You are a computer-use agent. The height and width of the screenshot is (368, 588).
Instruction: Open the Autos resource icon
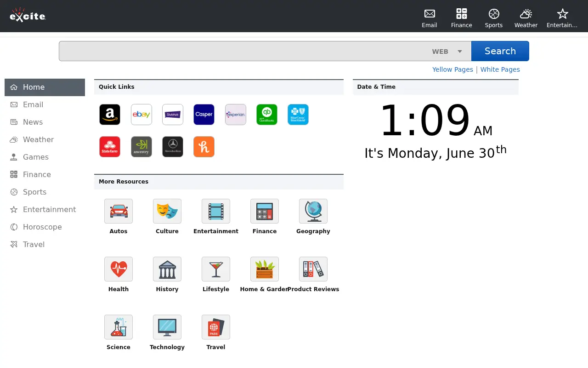coord(119,211)
